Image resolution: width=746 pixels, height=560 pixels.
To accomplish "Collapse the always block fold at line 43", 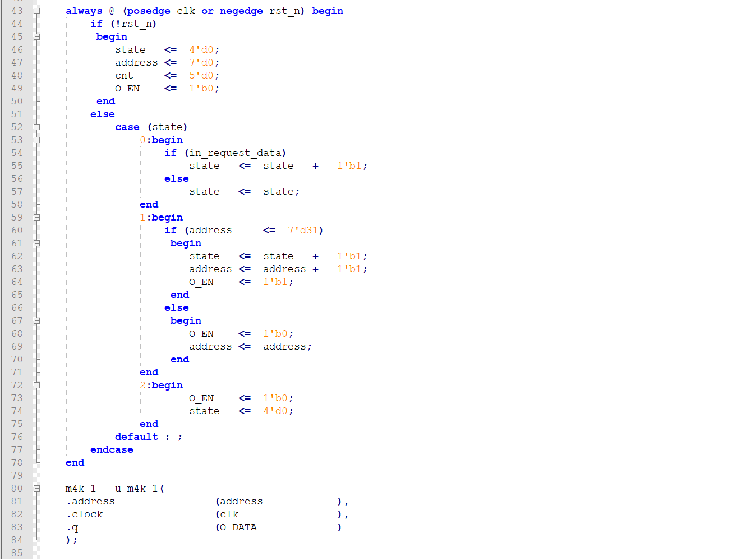I will coord(36,11).
